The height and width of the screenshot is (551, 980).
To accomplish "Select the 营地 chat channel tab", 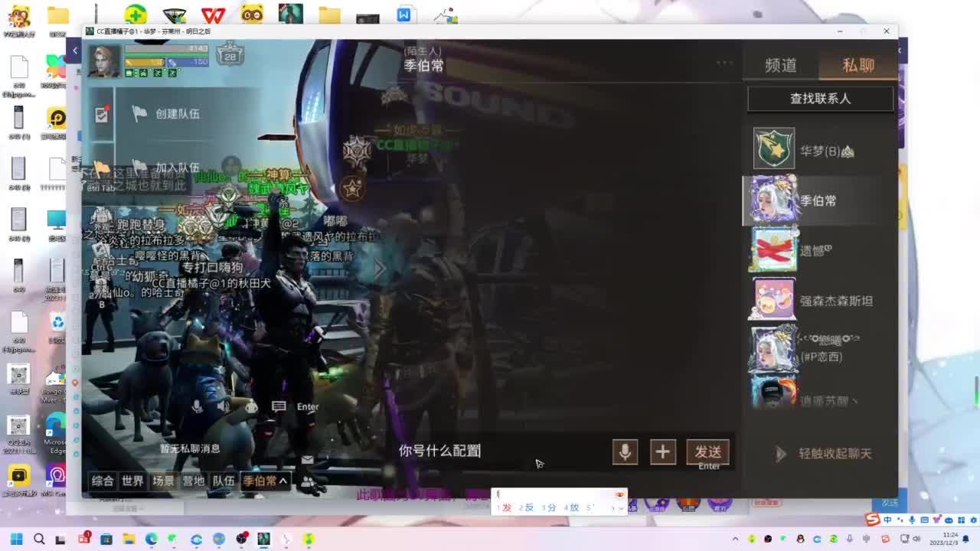I will 193,481.
